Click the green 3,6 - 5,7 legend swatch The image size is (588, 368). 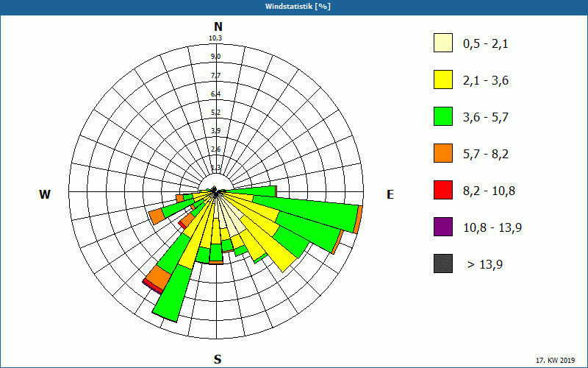(x=443, y=116)
